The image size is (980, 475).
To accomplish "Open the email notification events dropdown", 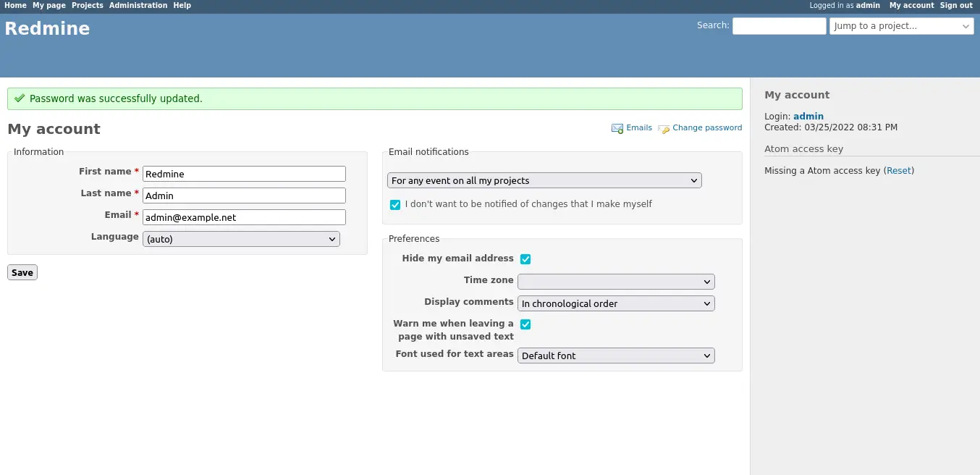I will (x=544, y=181).
